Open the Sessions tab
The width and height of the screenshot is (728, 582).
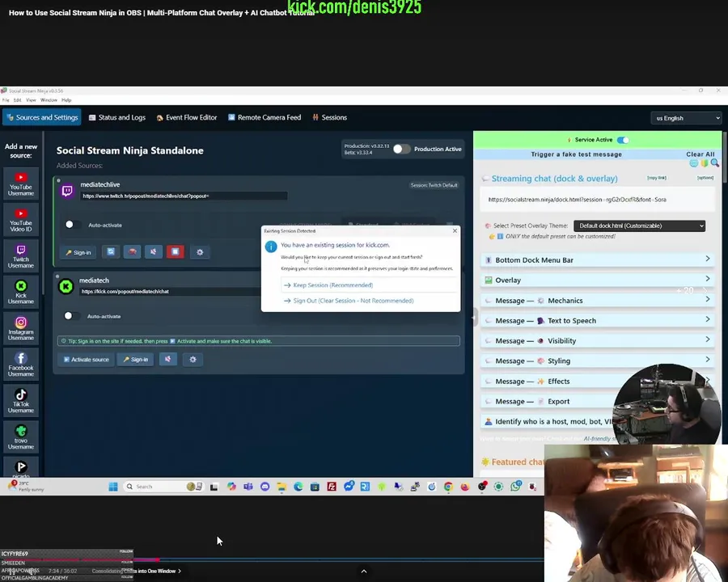click(330, 117)
